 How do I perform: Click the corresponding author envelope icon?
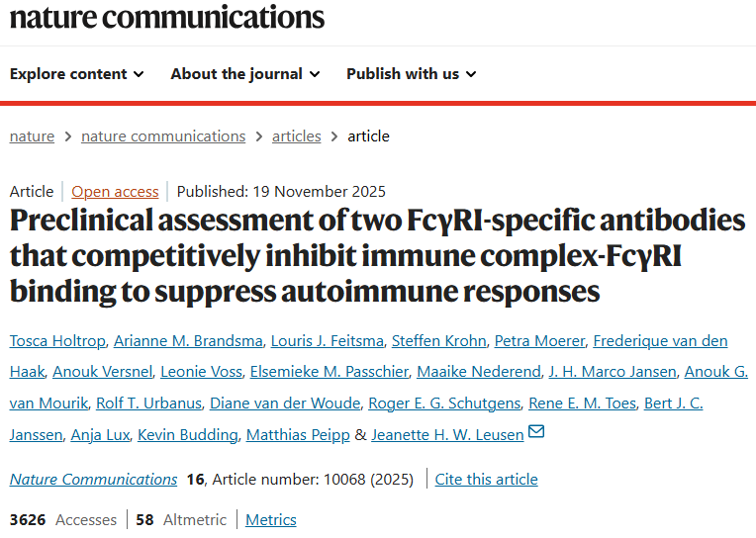click(536, 432)
